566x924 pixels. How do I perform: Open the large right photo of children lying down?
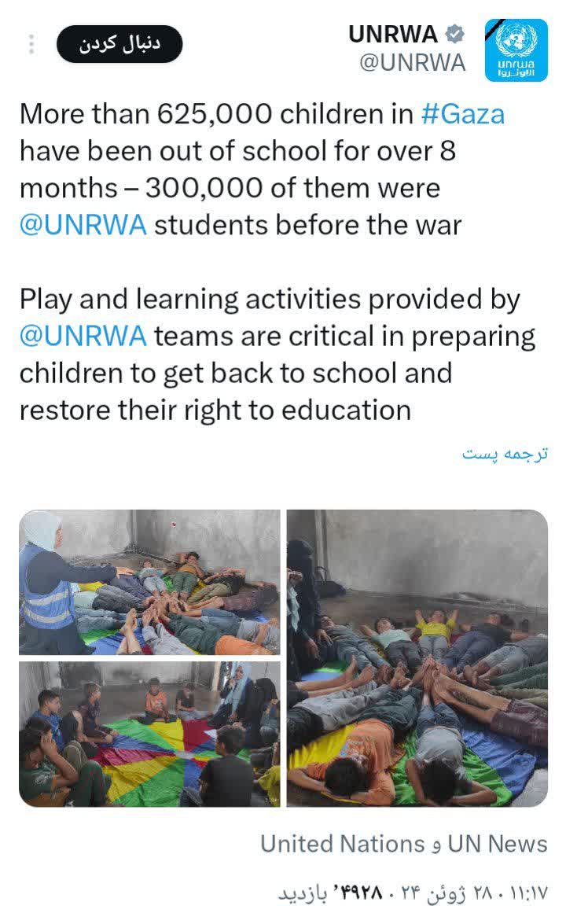(417, 658)
